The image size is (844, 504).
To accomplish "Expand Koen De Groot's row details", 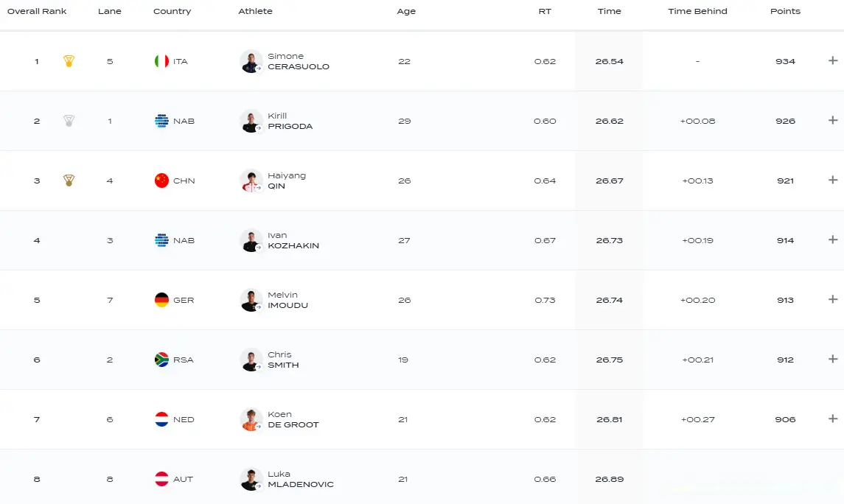I will point(833,419).
